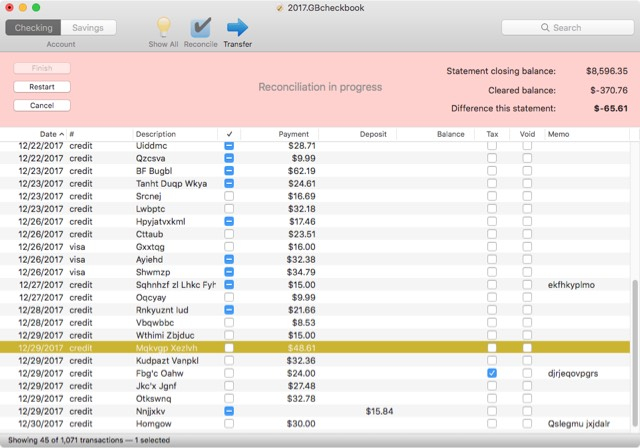Select the Qzcsva description cell
Viewport: 640px width, 448px height.
(x=151, y=158)
